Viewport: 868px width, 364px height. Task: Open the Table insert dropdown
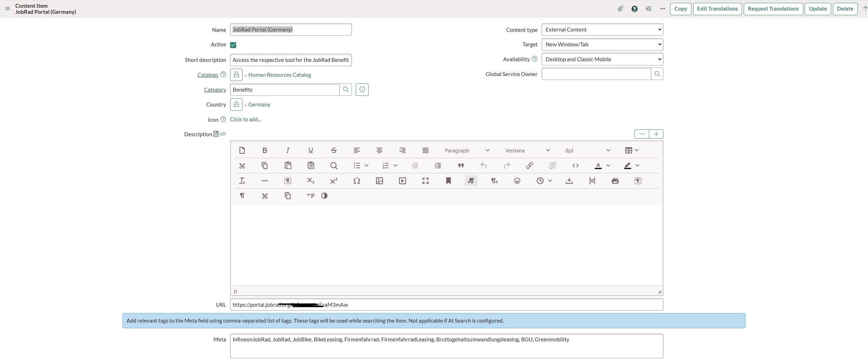coord(632,150)
